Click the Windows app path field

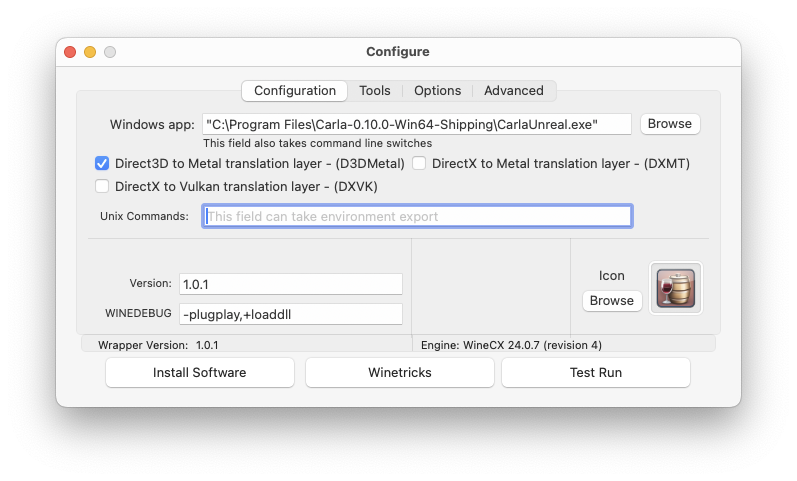point(416,124)
